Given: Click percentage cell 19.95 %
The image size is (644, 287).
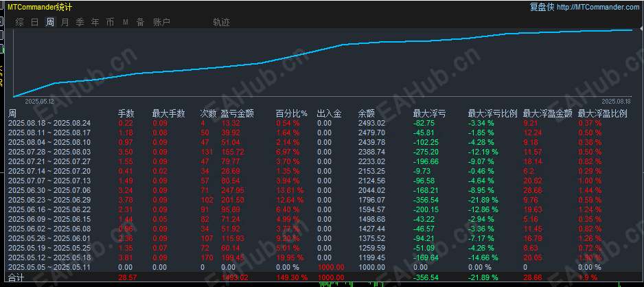Looking at the screenshot, I should [290, 257].
